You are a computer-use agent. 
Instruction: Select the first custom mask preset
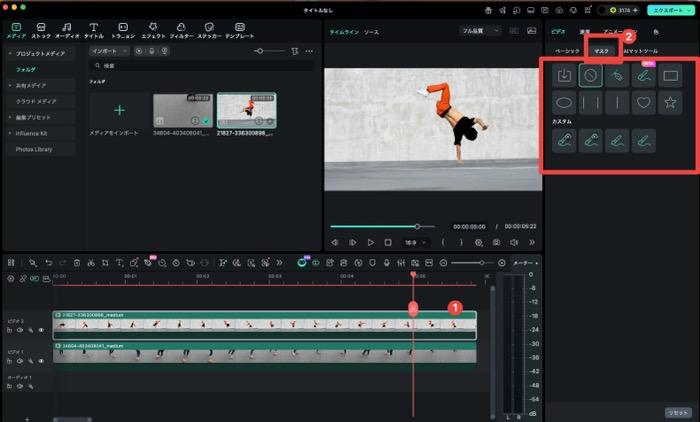click(564, 141)
